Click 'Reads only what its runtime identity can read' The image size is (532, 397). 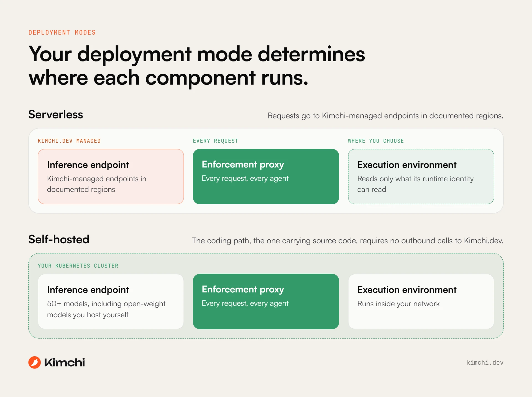(416, 184)
